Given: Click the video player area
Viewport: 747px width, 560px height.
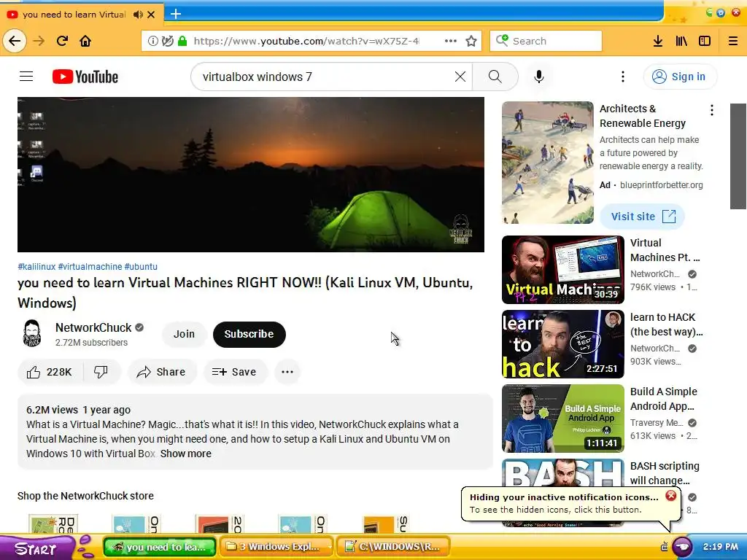Looking at the screenshot, I should (x=251, y=174).
